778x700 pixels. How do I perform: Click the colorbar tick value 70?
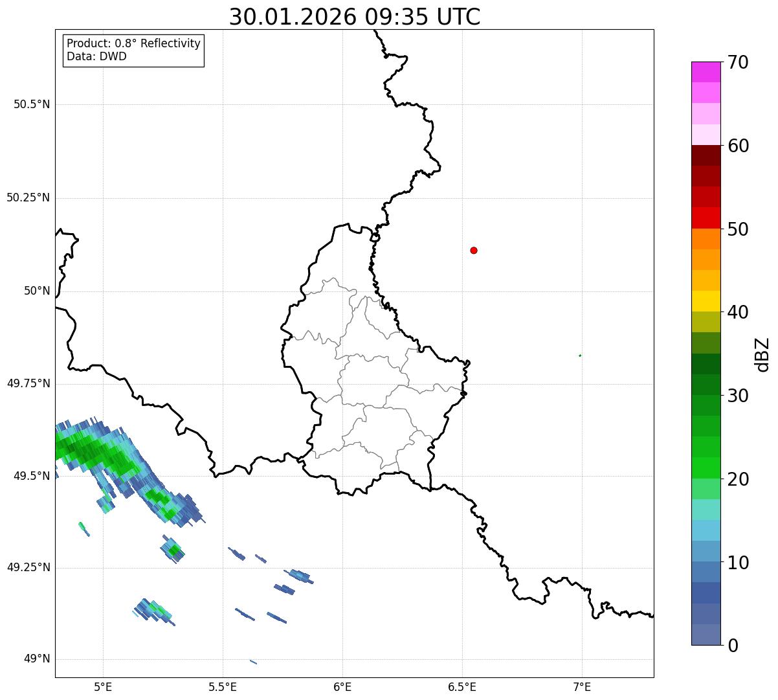click(x=738, y=62)
